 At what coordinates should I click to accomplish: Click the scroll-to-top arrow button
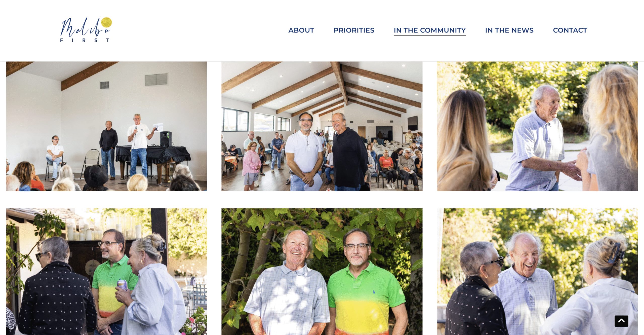click(621, 321)
